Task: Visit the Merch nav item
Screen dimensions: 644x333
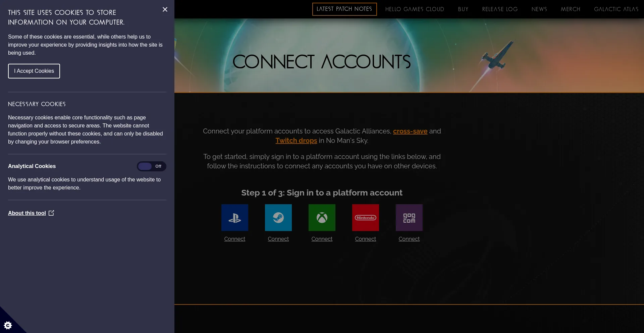Action: 571,9
